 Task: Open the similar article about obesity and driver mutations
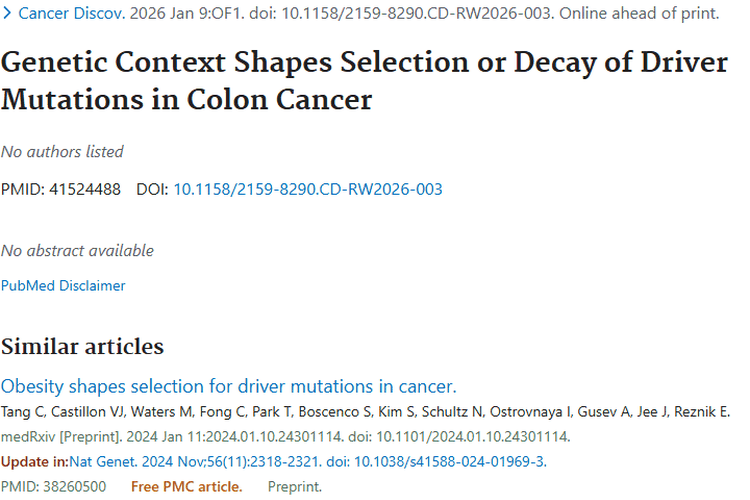tap(228, 387)
